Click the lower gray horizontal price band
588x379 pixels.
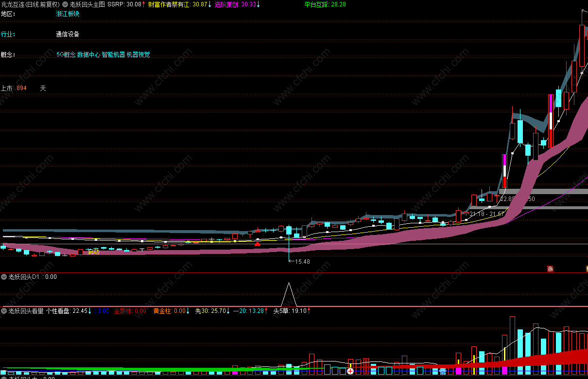coord(529,208)
